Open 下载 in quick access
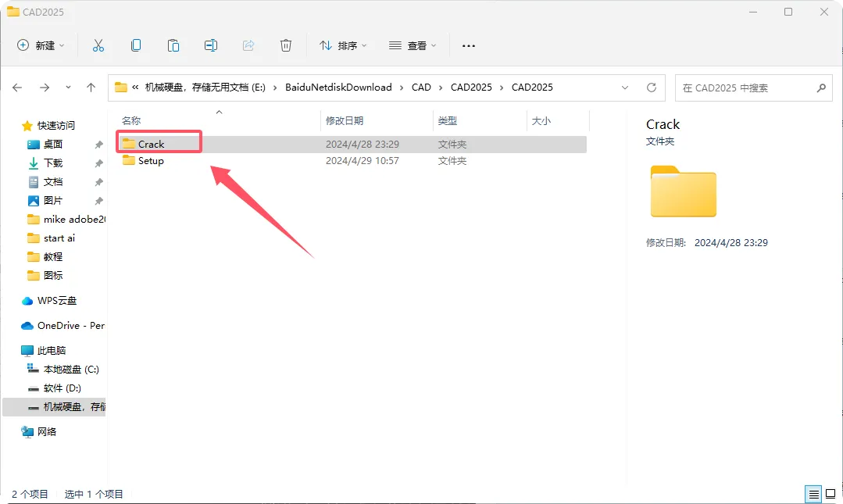Viewport: 843px width, 504px height. click(x=52, y=163)
